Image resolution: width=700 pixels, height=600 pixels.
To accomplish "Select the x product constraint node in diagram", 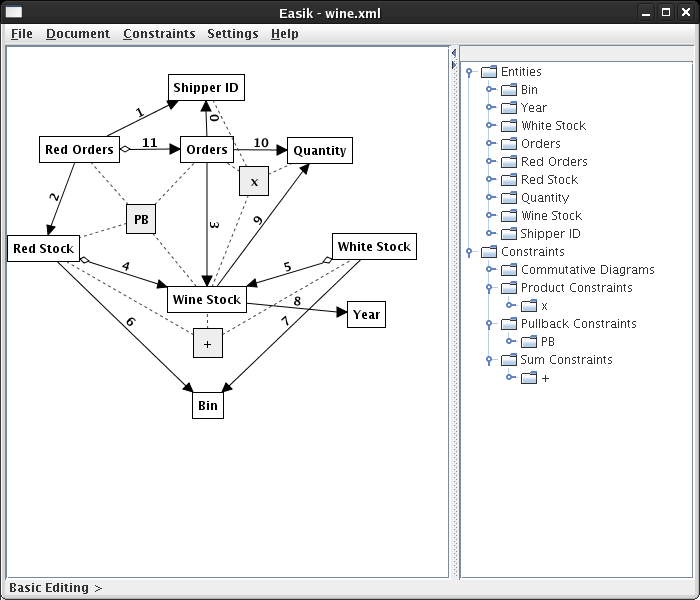I will point(254,181).
